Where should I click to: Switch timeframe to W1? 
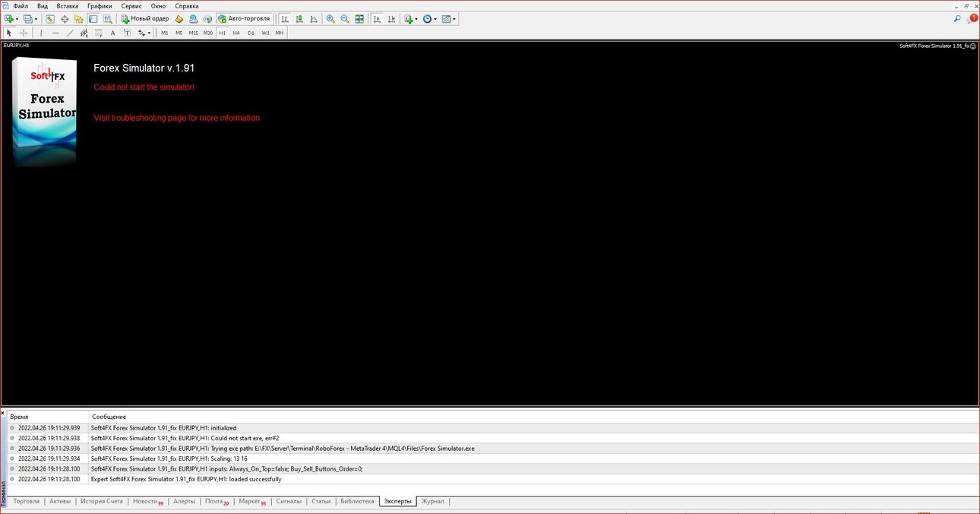tap(265, 33)
